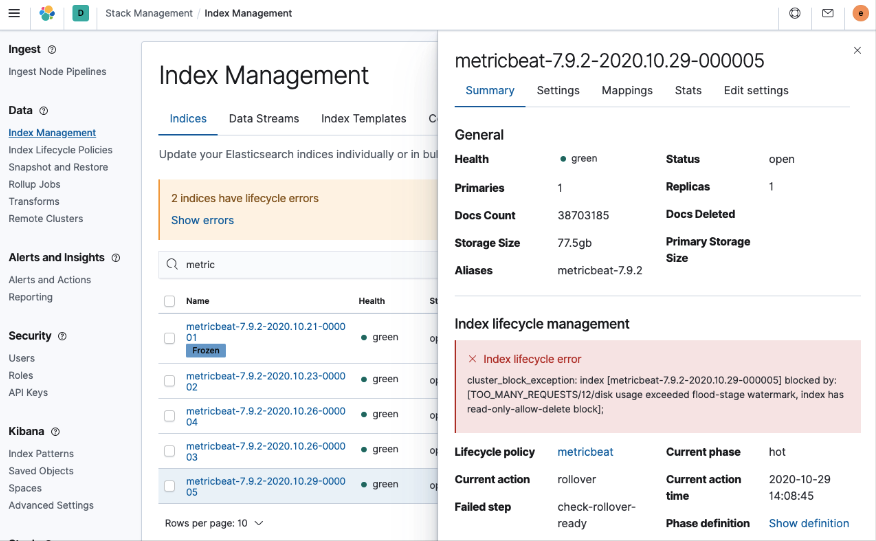The height and width of the screenshot is (541, 876).
Task: Open the Index Templates tab
Action: [363, 118]
